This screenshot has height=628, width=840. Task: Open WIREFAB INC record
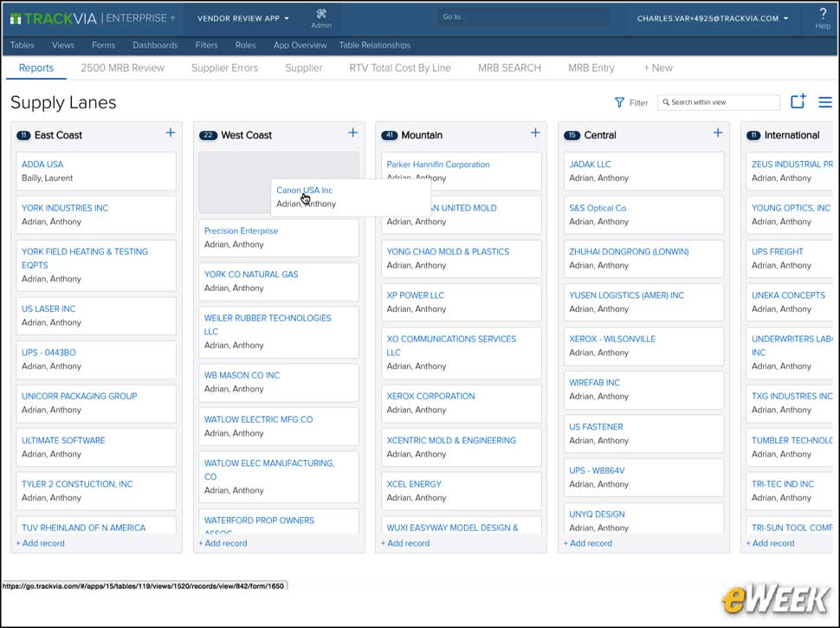coord(594,383)
